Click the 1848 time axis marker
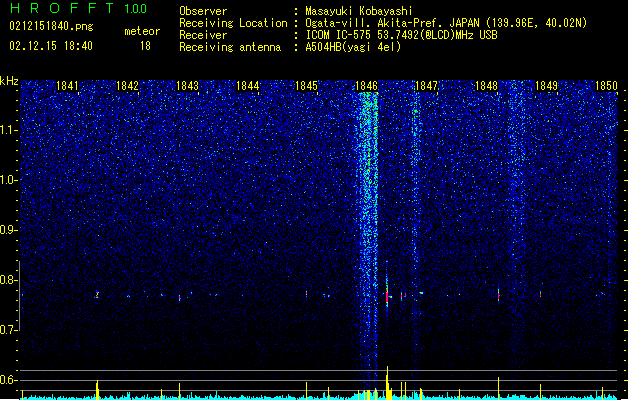629x400 pixels. click(486, 85)
